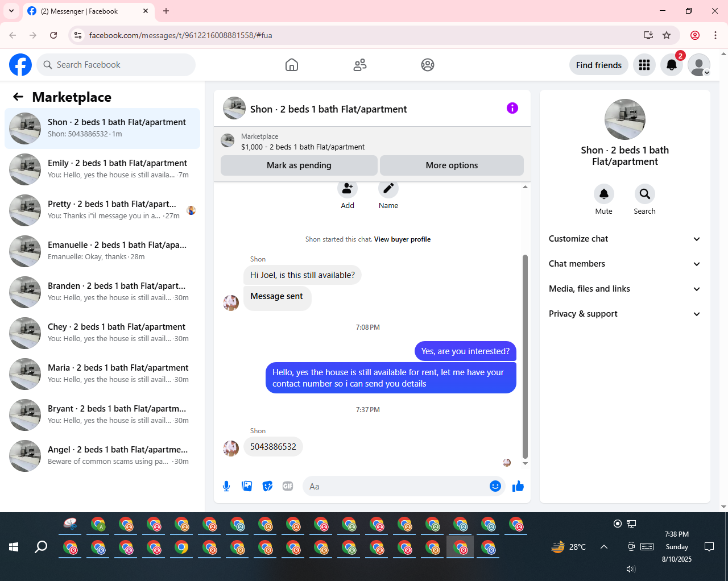
Task: Open a new browser tab
Action: click(x=166, y=11)
